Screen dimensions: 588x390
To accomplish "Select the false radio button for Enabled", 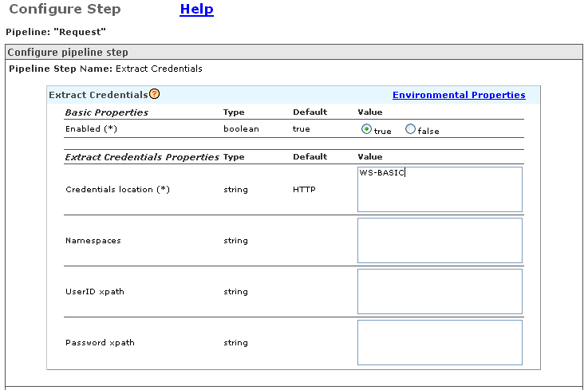I will coord(410,129).
